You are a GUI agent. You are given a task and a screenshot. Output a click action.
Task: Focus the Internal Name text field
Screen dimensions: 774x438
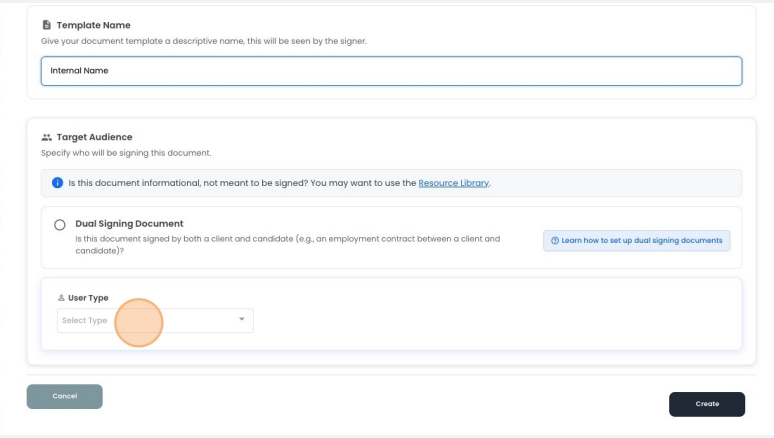point(391,71)
